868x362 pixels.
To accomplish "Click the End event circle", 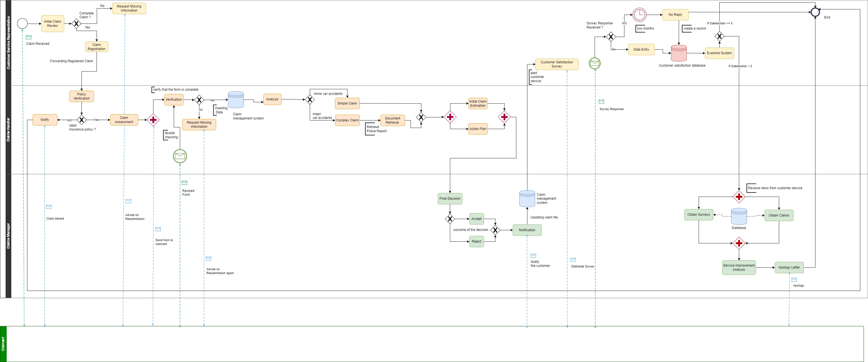I will coord(815,12).
